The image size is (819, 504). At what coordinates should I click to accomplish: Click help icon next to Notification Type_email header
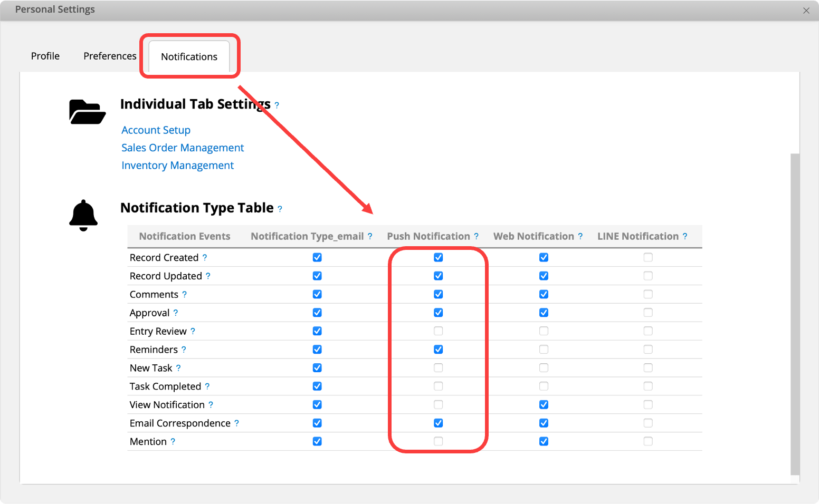point(370,236)
